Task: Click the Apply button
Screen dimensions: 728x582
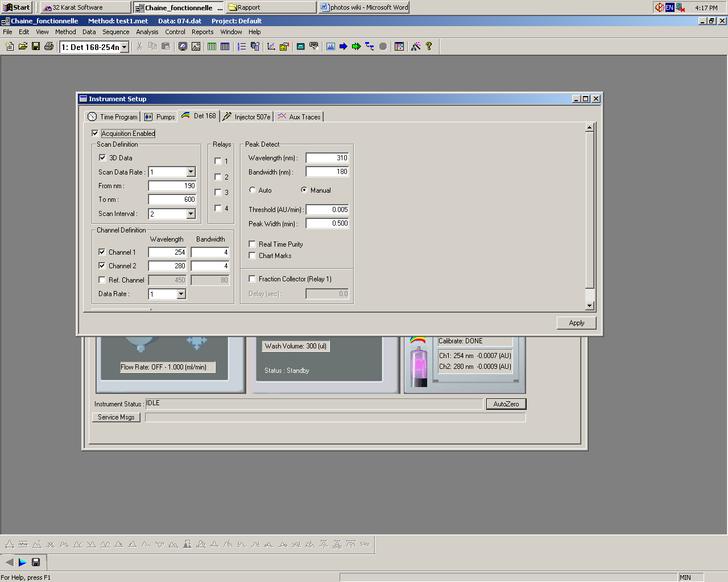Action: 576,323
